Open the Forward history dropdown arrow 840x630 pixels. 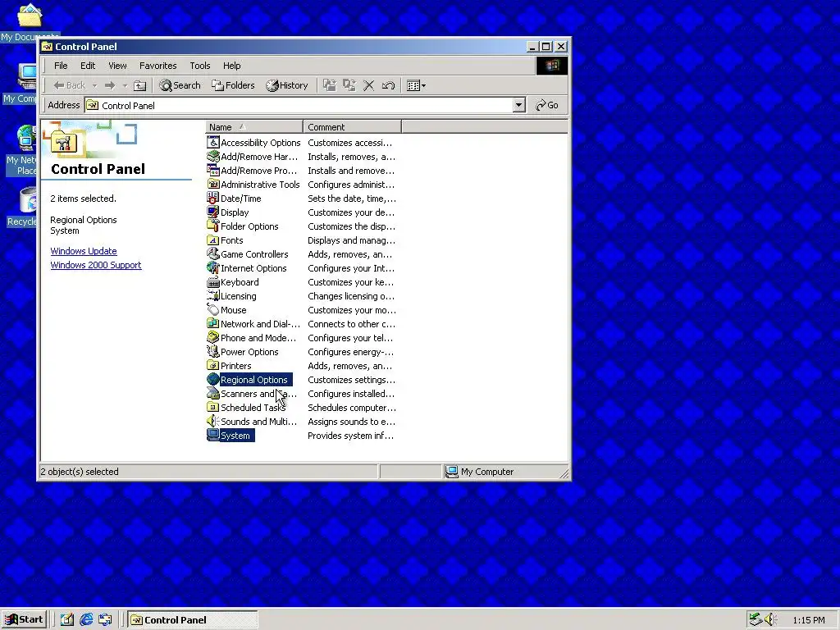(x=125, y=85)
